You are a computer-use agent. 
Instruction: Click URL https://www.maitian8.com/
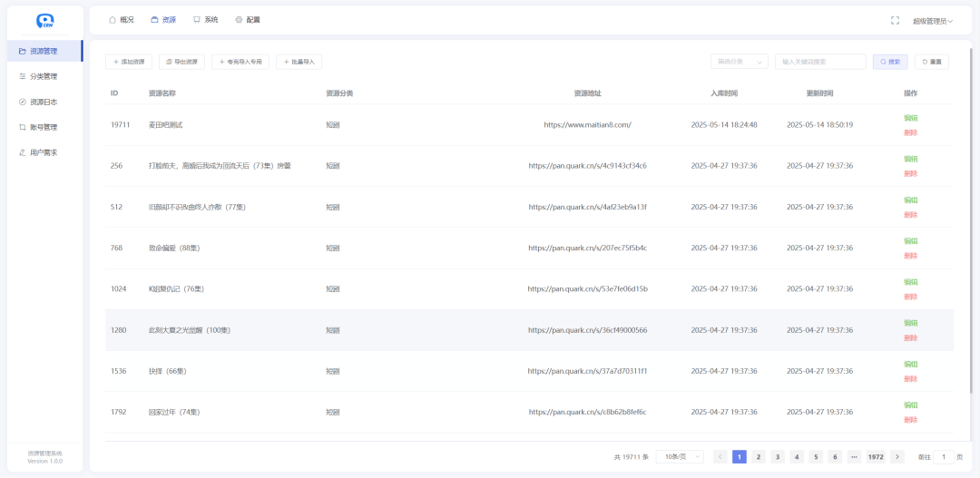pyautogui.click(x=587, y=125)
